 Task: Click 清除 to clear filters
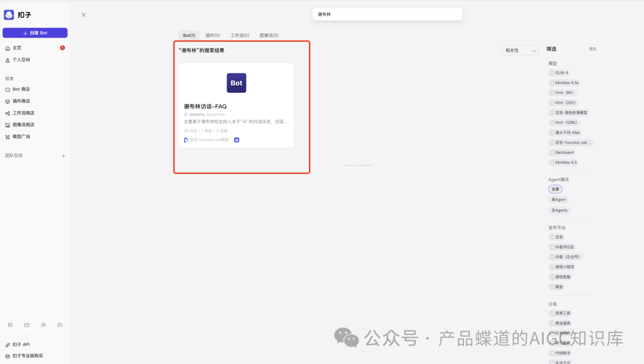coord(592,49)
